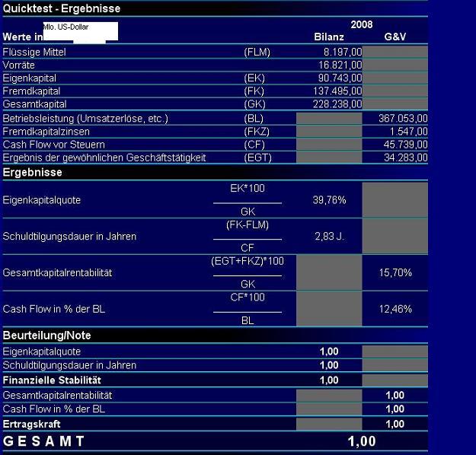Click the GESAMT overall grade 1,00

click(362, 441)
